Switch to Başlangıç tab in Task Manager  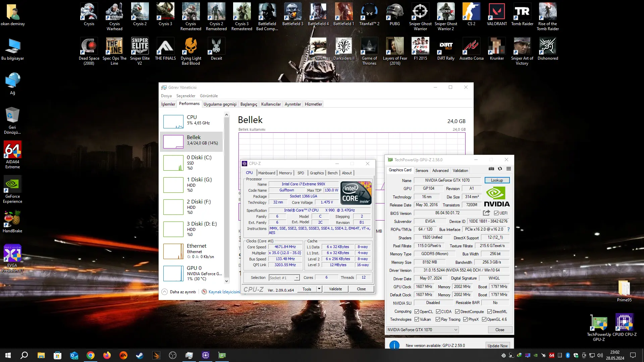pyautogui.click(x=249, y=104)
